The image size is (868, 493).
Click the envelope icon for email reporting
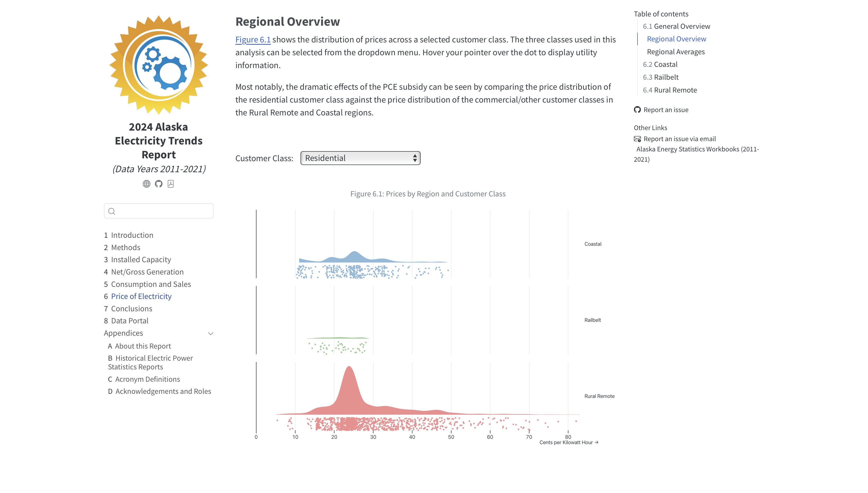click(637, 139)
